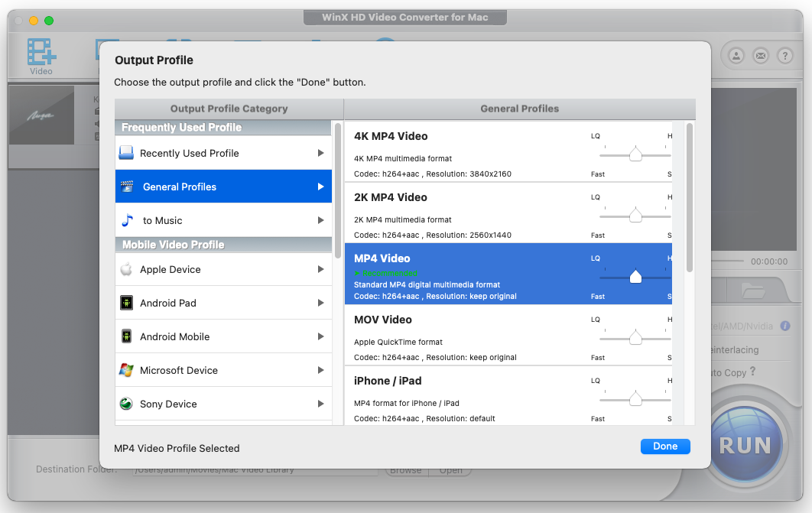Click the category list scrollbar

click(x=338, y=190)
